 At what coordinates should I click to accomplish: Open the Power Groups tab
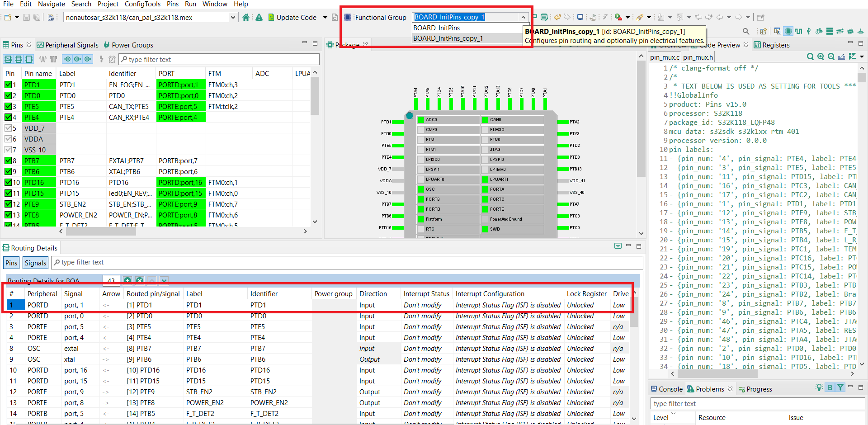coord(128,45)
